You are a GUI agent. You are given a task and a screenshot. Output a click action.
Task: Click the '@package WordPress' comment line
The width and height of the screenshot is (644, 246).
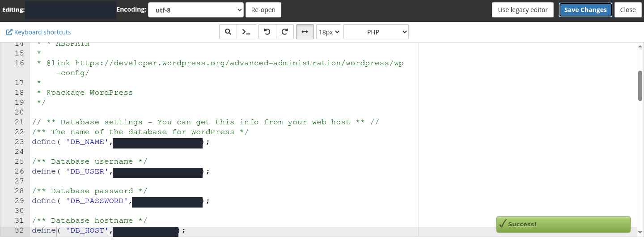pyautogui.click(x=85, y=93)
